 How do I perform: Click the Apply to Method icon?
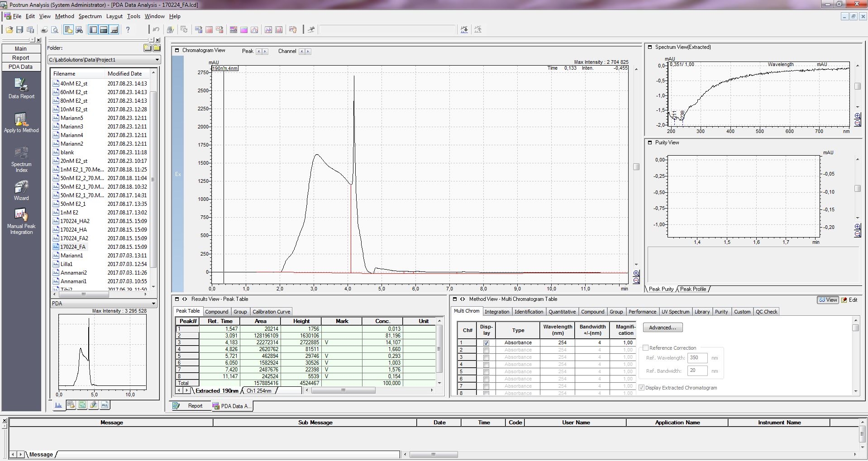(21, 119)
